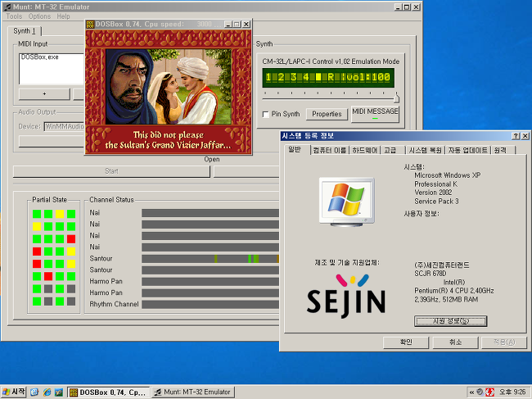Click the Munt button right of Start
This screenshot has width=532, height=399.
tap(246, 171)
